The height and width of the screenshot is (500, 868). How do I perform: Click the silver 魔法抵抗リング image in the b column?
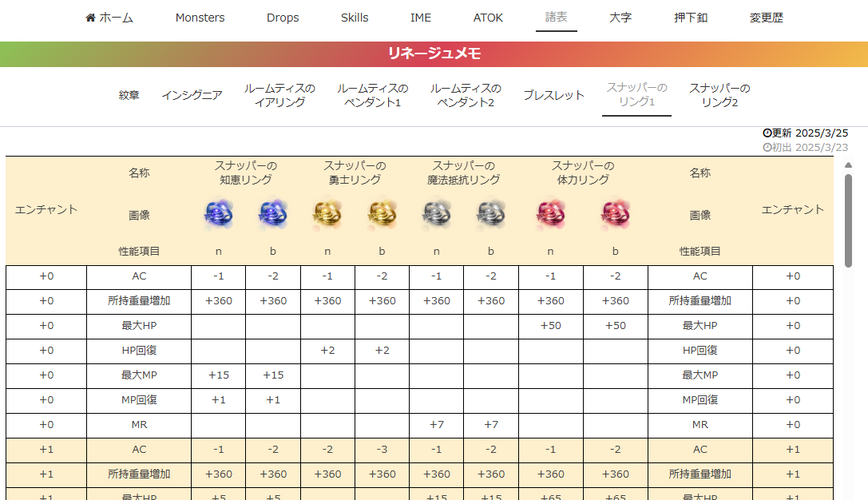coord(490,214)
